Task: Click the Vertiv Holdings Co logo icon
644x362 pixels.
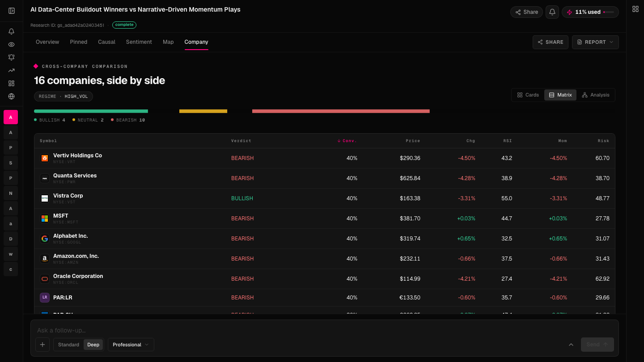Action: point(45,158)
